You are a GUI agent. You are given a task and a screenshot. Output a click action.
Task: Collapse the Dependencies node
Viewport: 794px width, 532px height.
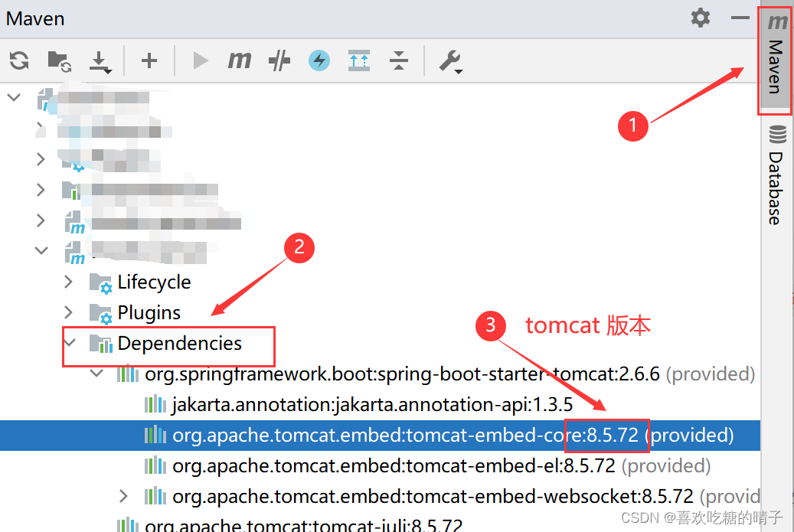point(70,343)
